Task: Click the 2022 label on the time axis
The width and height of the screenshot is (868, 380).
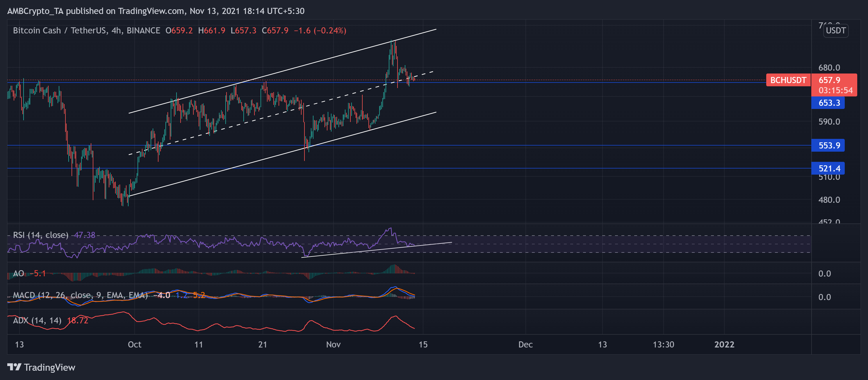Action: [x=724, y=344]
